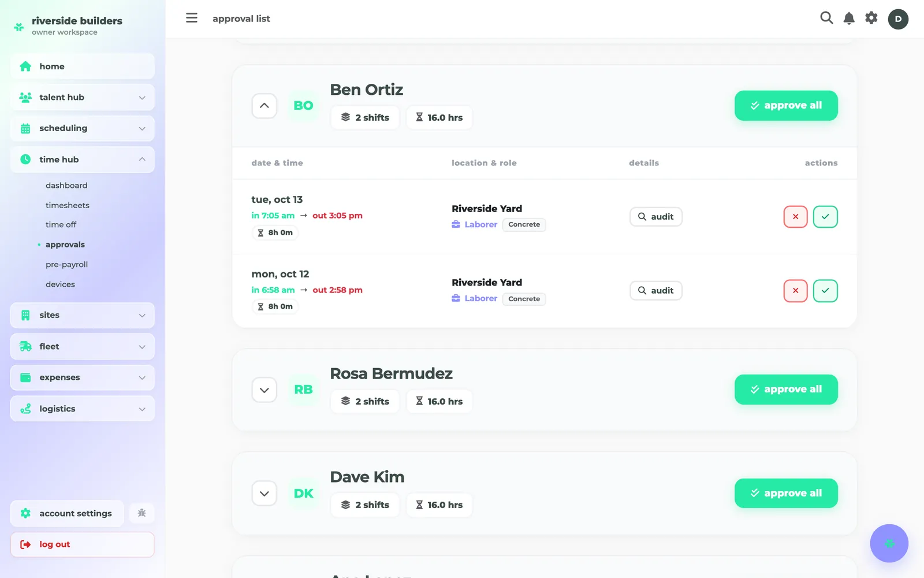Screen dimensions: 924x578
Task: Audit the Mon Oct 12 shift
Action: click(x=655, y=291)
